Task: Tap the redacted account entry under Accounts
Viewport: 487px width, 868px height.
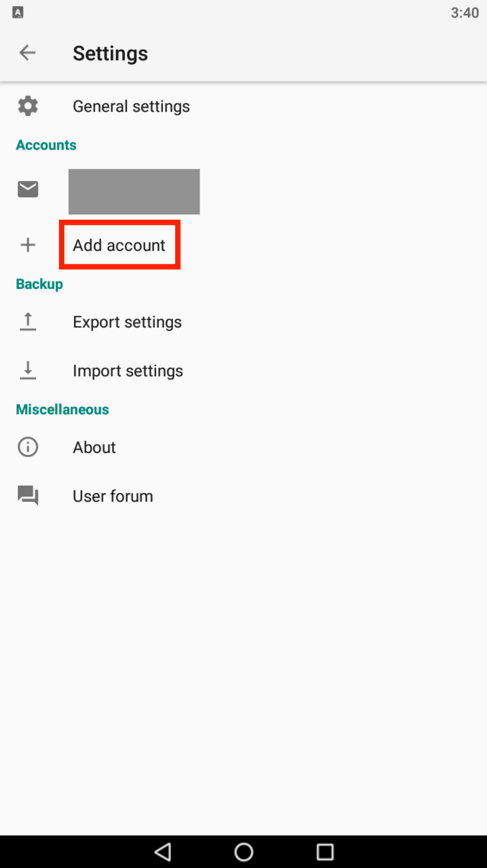Action: coord(134,191)
